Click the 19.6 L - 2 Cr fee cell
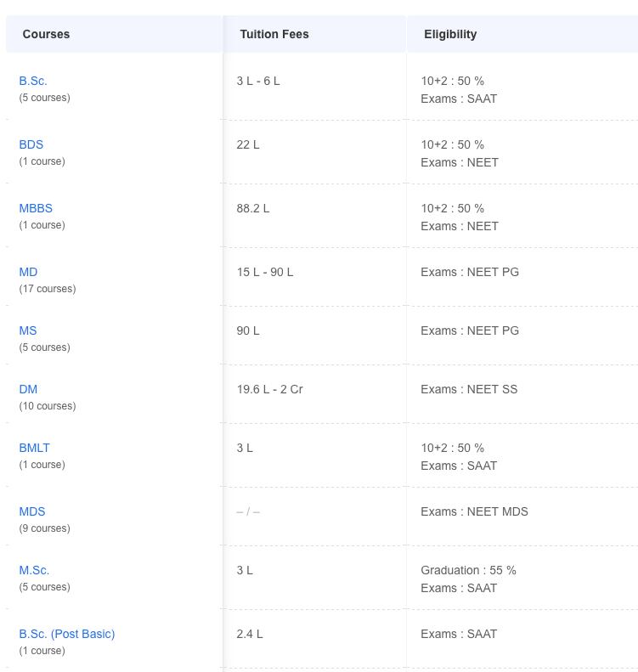This screenshot has width=638, height=672. 269,389
